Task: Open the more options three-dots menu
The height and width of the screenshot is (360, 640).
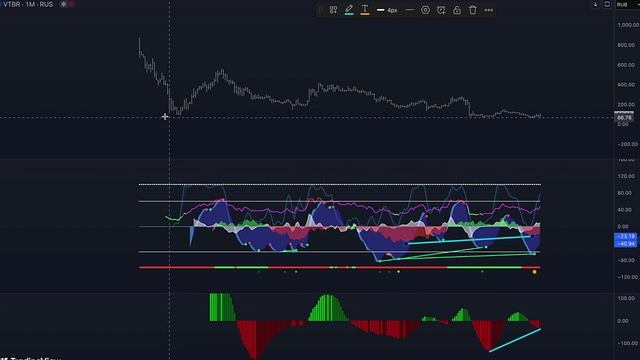Action: tap(489, 10)
